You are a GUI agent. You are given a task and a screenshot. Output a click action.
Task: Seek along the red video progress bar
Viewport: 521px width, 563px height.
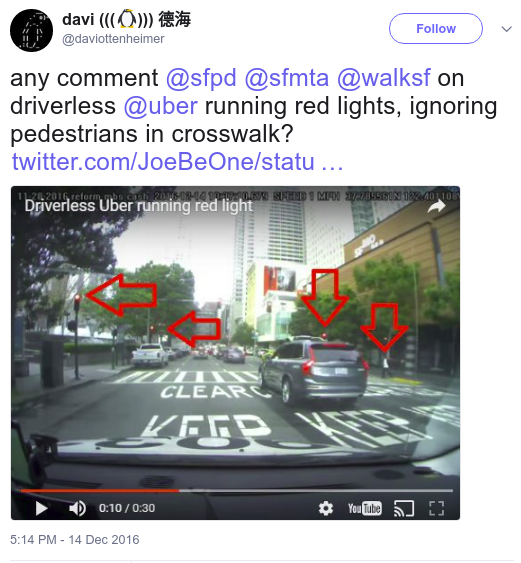[236, 490]
